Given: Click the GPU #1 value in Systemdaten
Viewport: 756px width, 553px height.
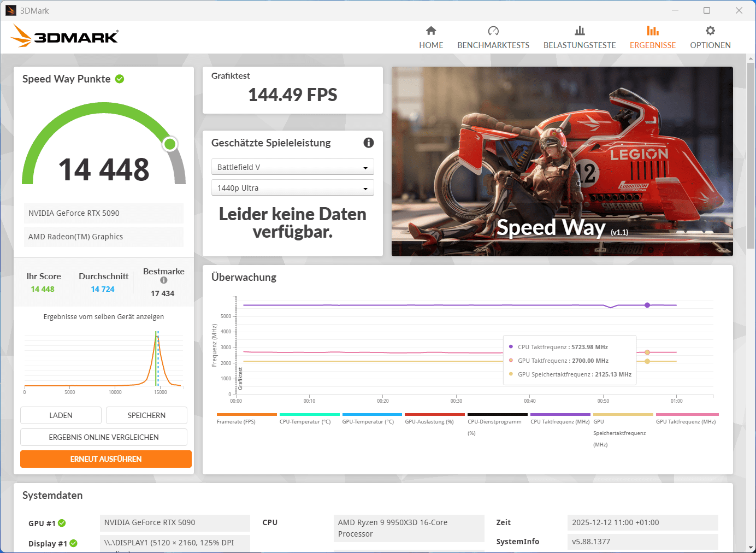Looking at the screenshot, I should 175,522.
